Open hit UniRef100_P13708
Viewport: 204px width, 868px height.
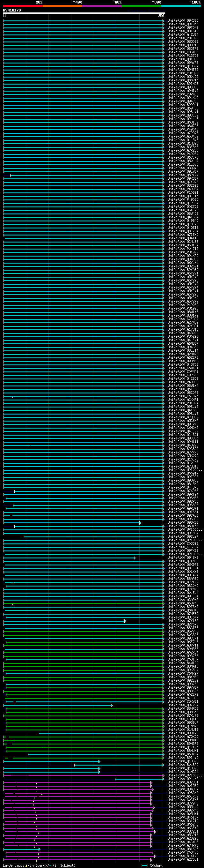coord(183,56)
